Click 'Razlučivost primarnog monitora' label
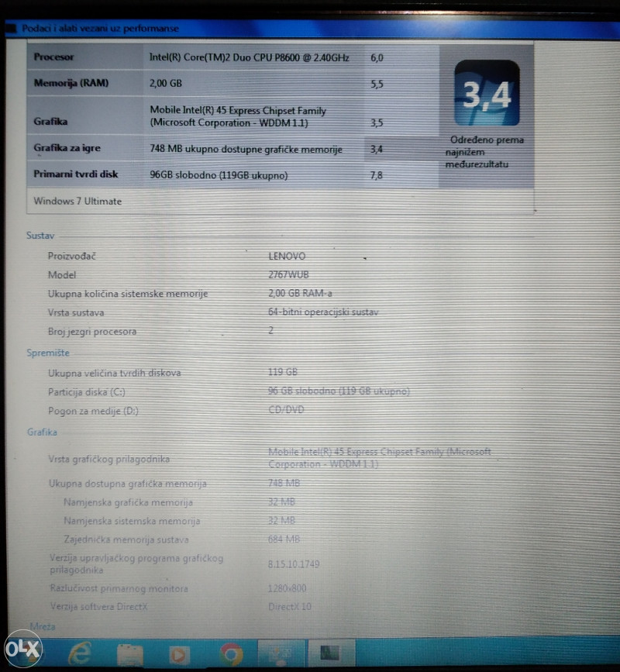620x672 pixels. point(119,588)
